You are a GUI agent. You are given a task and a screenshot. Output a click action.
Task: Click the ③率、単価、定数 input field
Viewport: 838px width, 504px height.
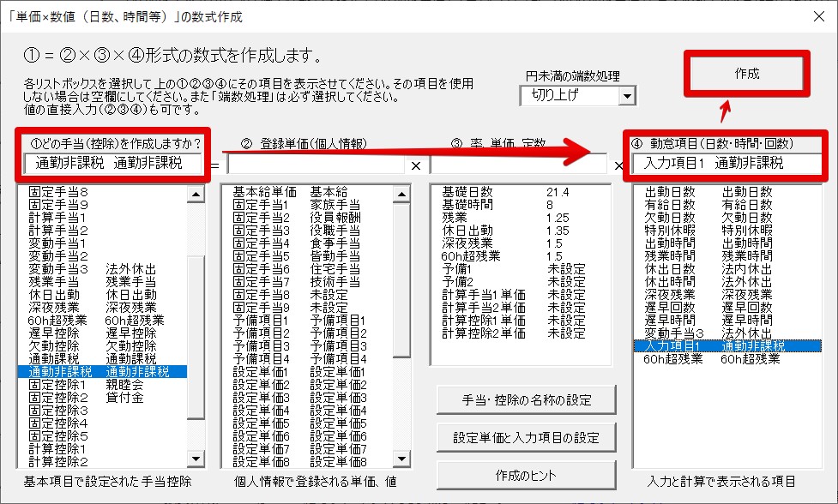(517, 164)
